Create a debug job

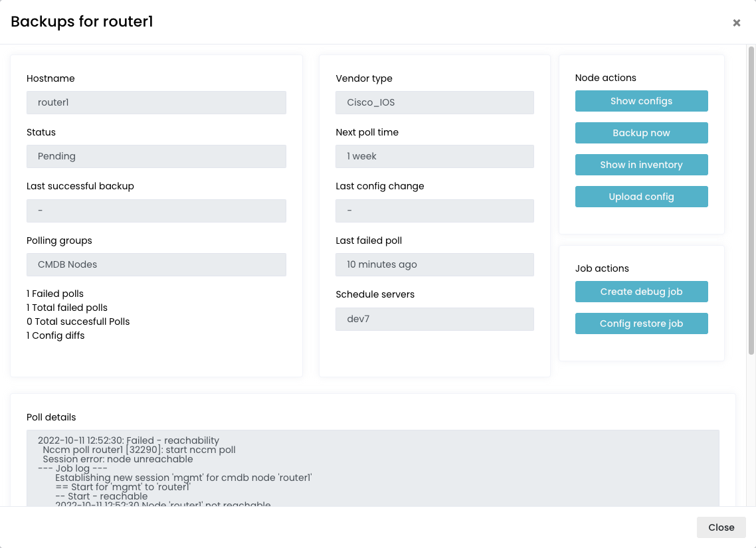641,292
